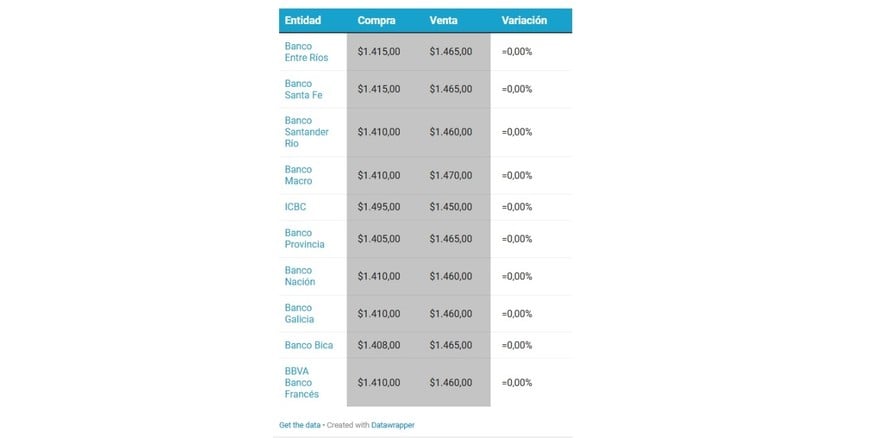Open Banco Santa Fe link
The image size is (870, 438).
(x=303, y=89)
